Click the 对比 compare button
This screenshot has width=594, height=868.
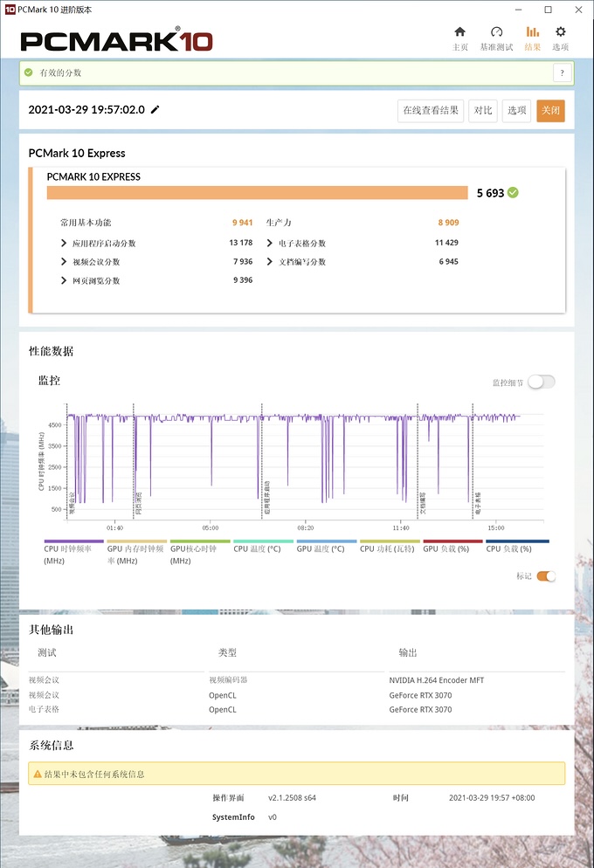(483, 111)
